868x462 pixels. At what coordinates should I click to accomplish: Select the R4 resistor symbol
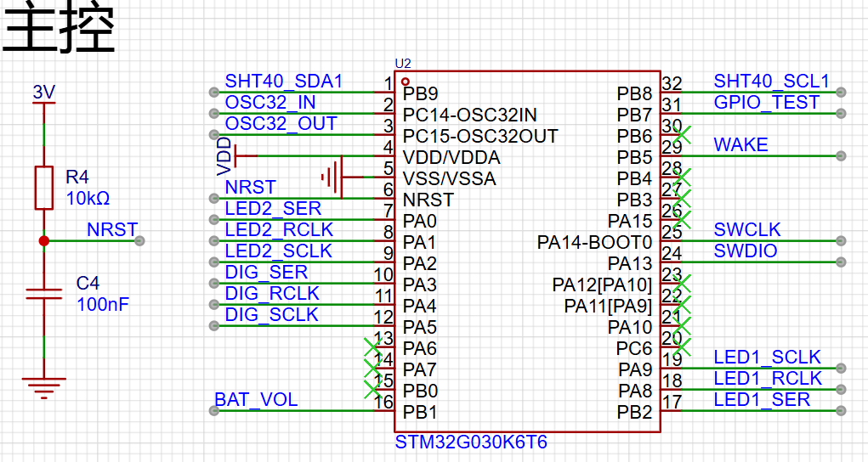(x=43, y=188)
